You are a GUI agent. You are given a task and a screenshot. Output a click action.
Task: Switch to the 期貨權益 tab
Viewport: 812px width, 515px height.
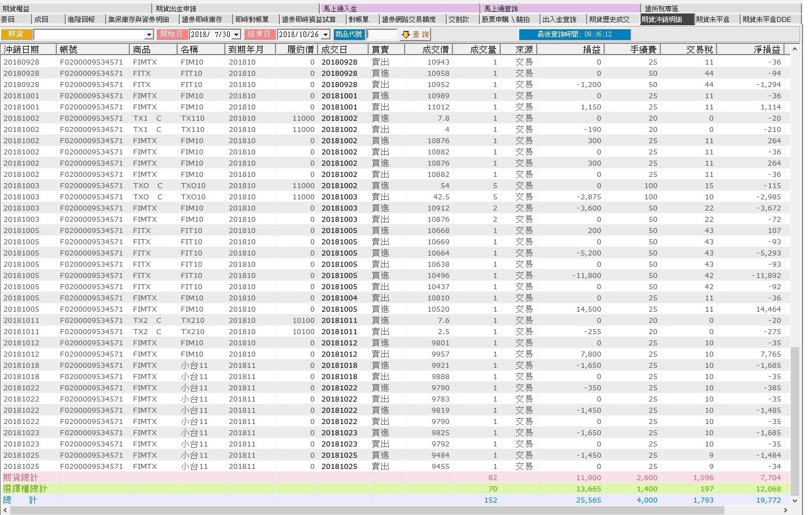point(76,8)
